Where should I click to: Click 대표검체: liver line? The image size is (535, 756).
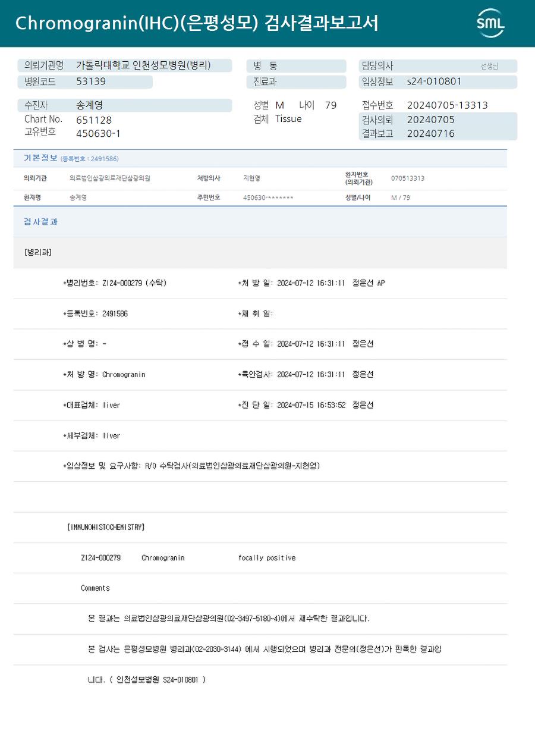[x=92, y=405]
